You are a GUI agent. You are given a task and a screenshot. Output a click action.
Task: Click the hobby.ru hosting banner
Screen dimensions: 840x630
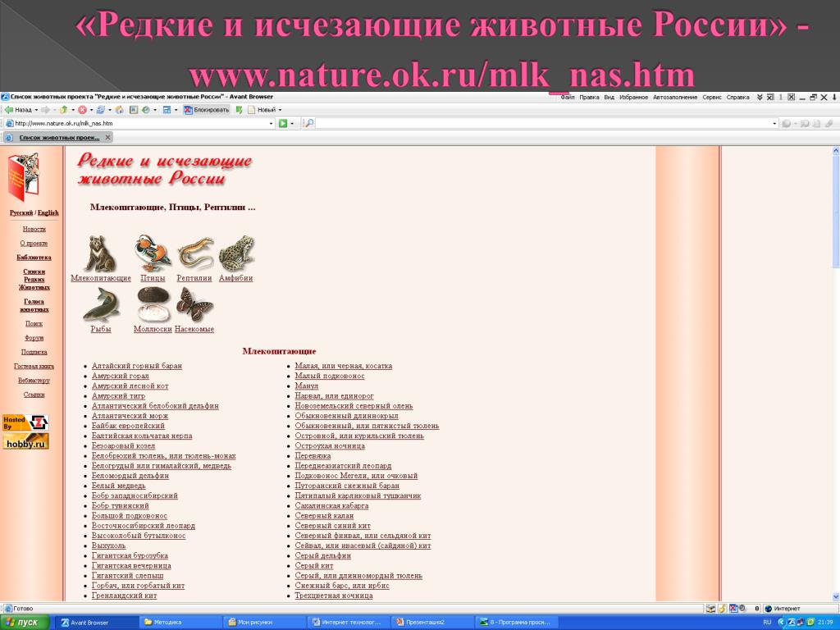[x=25, y=442]
